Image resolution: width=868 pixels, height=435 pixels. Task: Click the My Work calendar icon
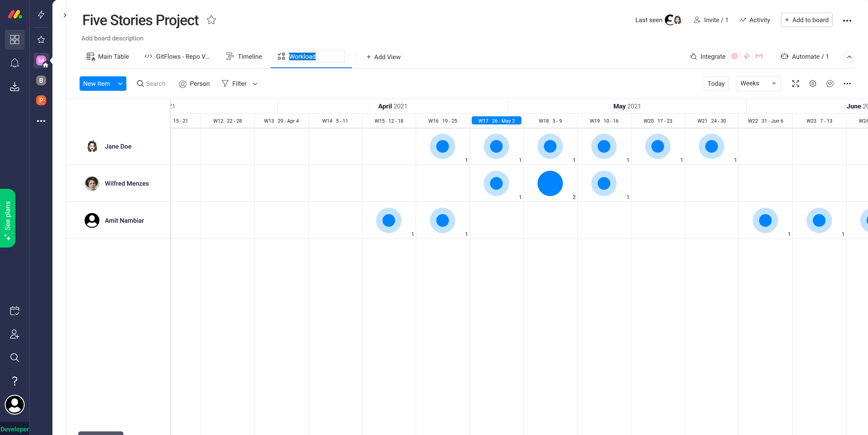click(x=14, y=310)
